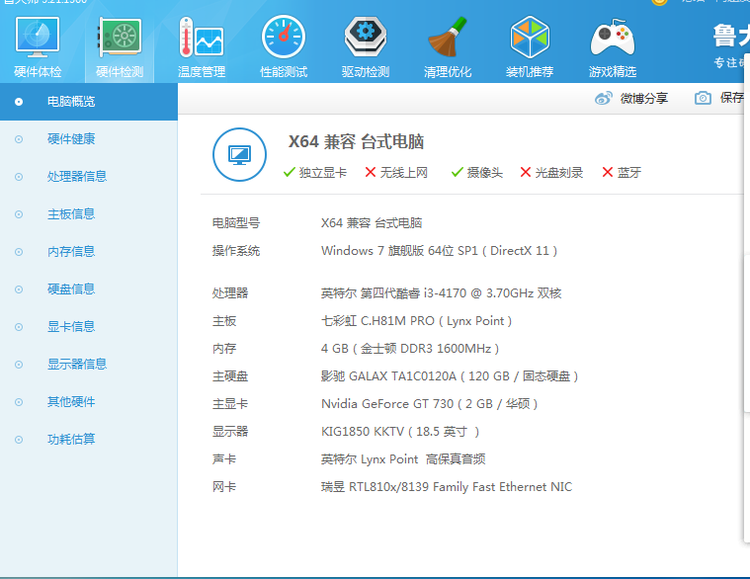Switch to 硬件健康 sidebar item
This screenshot has height=579, width=750.
click(x=71, y=139)
